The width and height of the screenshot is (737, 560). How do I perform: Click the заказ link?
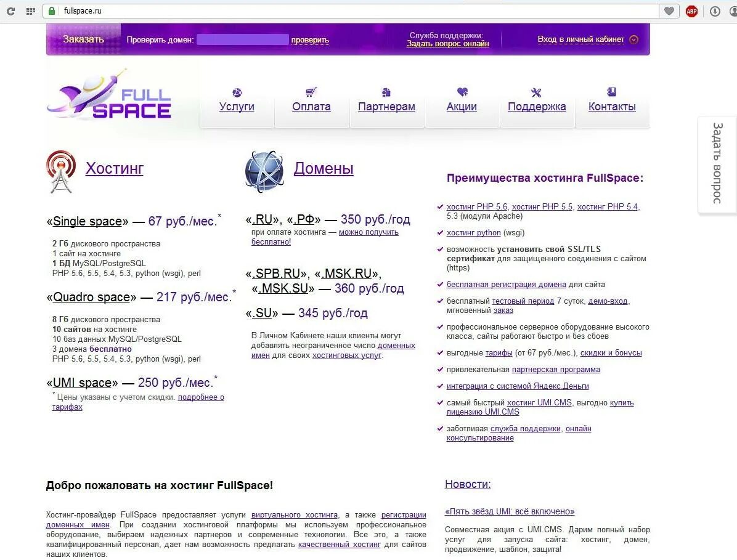click(x=503, y=310)
